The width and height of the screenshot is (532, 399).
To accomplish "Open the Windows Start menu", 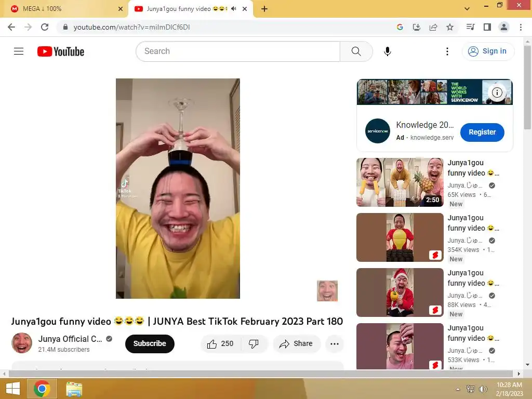I will point(13,389).
